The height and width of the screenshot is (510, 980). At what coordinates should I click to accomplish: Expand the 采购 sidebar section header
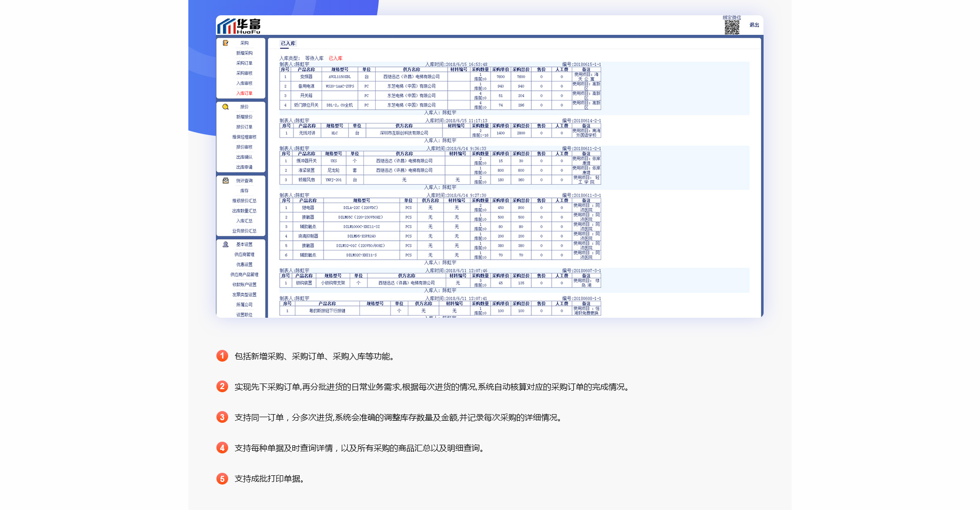[x=244, y=43]
